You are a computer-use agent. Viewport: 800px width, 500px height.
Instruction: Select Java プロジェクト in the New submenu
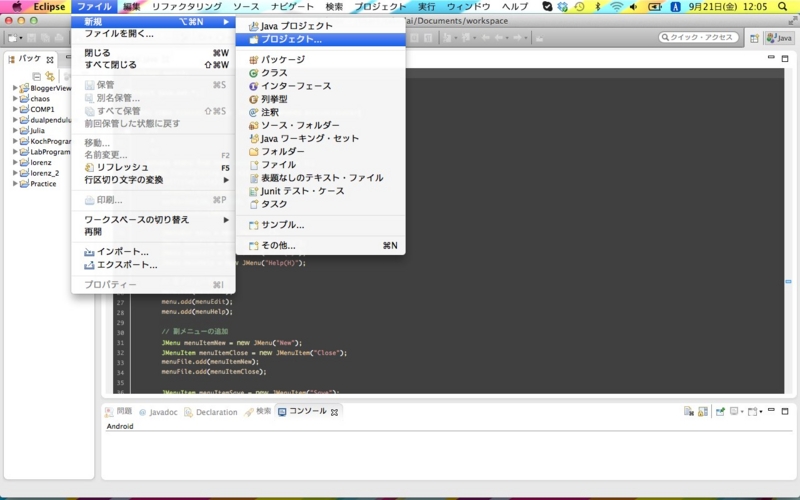pyautogui.click(x=320, y=26)
